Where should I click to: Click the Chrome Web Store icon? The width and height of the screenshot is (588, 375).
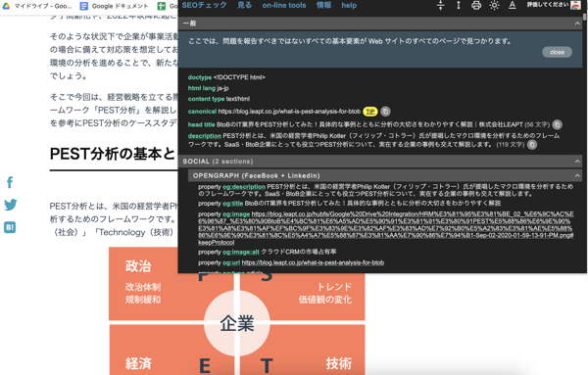coord(575,5)
